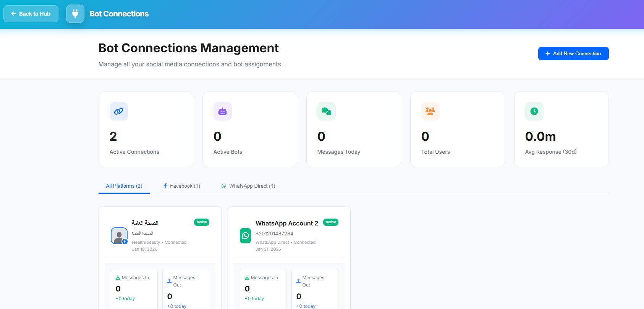Screen dimensions: 644x309
Task: Go back using Back to Hub button
Action: click(x=31, y=14)
